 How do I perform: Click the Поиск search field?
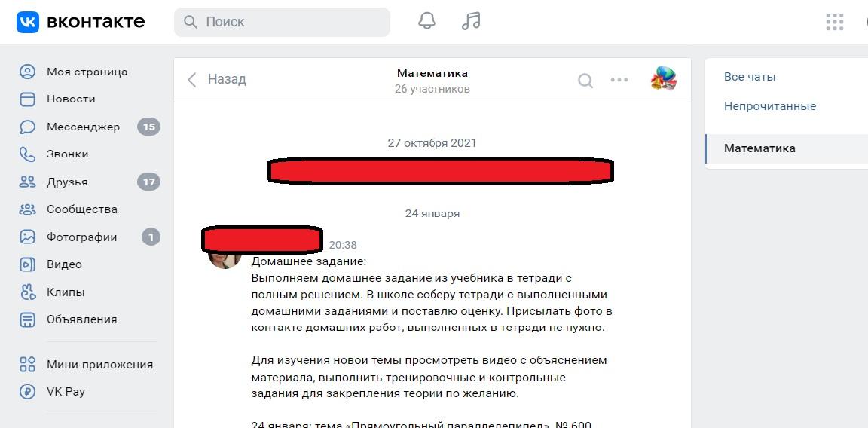[282, 22]
